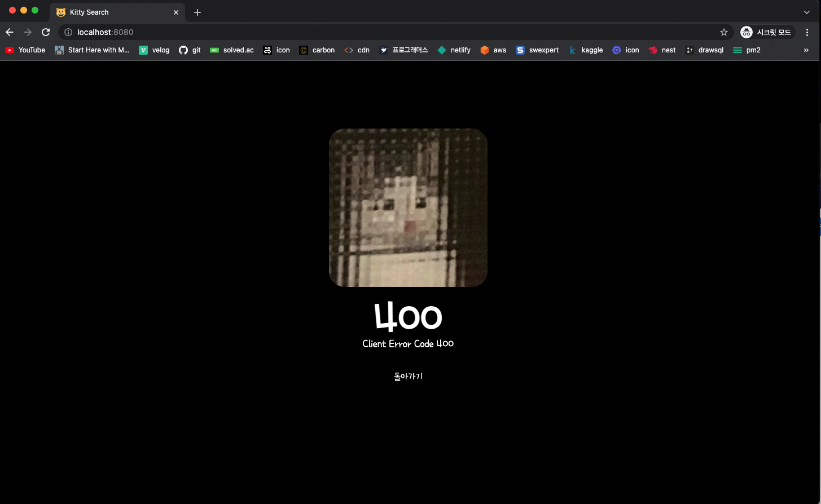Open the git bookmark on the bookmarks bar
This screenshot has height=504, width=821.
point(190,50)
